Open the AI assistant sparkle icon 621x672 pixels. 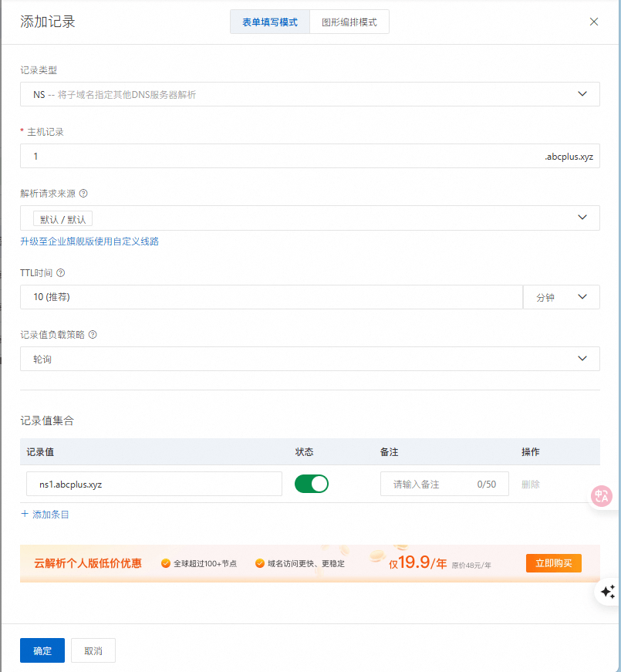607,592
